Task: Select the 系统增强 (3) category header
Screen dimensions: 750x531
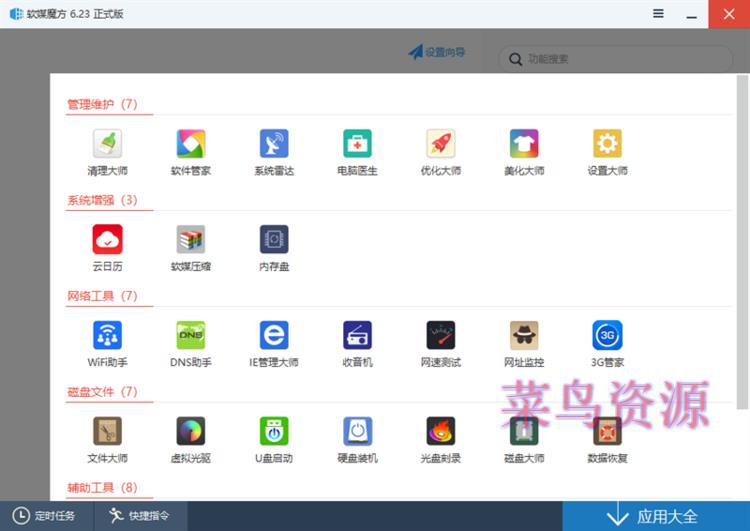Action: pyautogui.click(x=102, y=199)
